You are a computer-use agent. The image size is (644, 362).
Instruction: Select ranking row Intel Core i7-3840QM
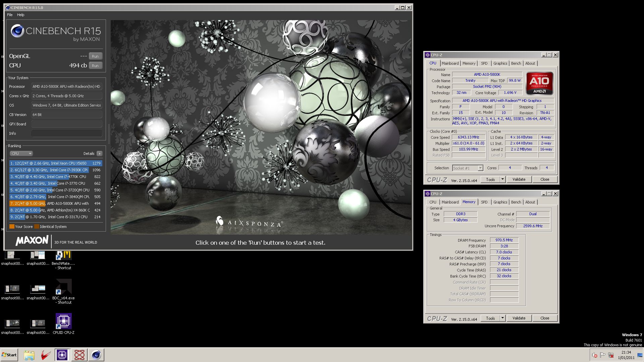56,197
